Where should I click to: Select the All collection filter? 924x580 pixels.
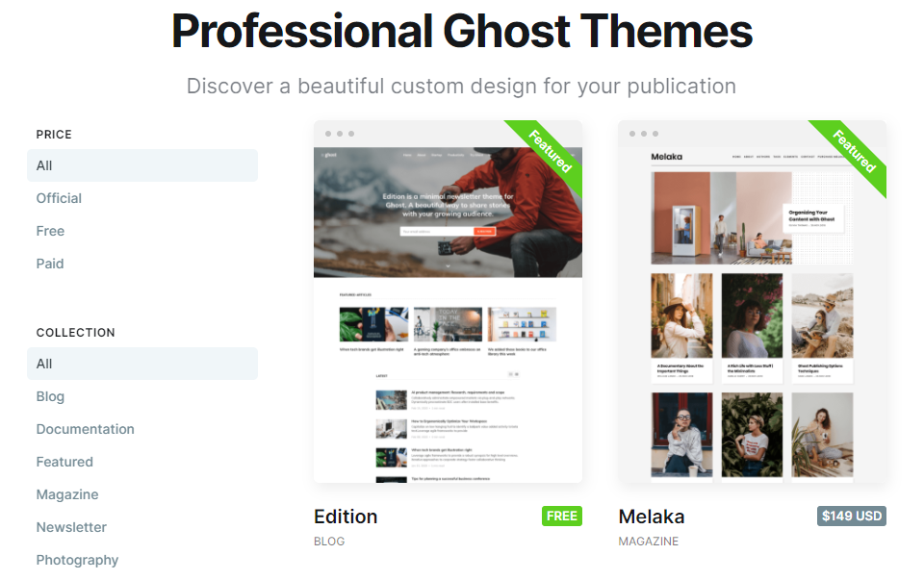(x=142, y=364)
